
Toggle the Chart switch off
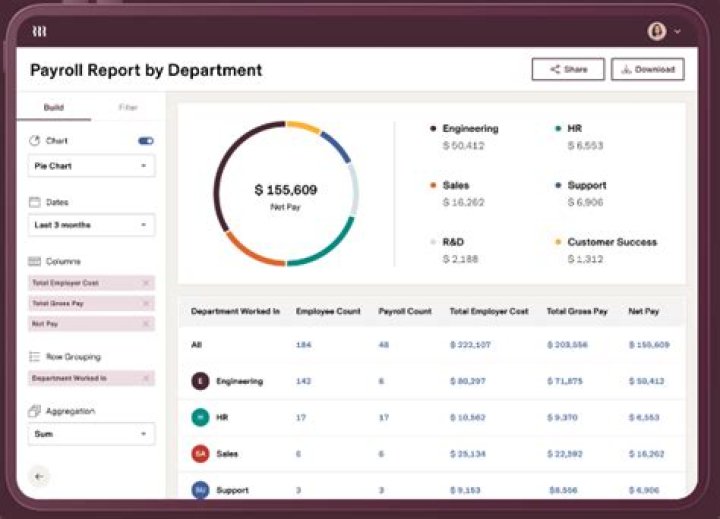146,141
